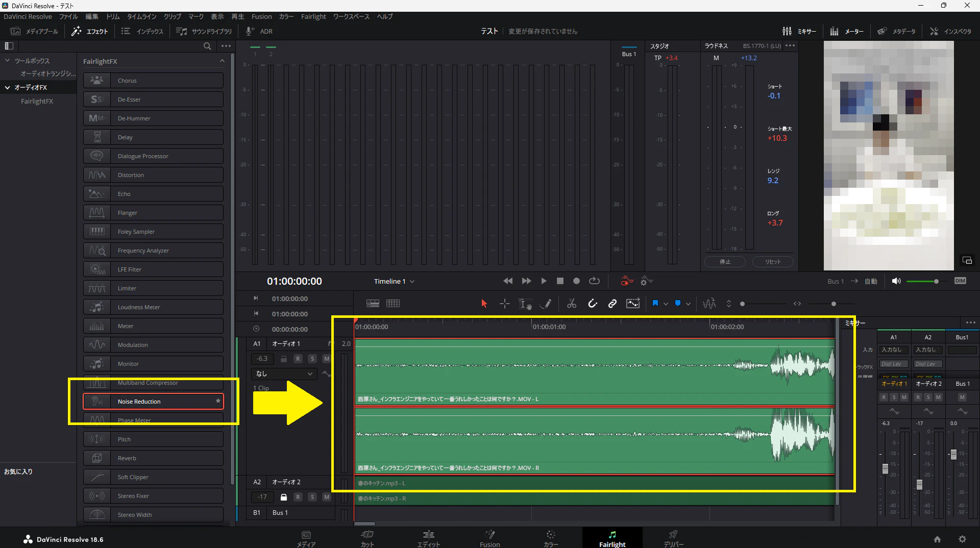
Task: Toggle the snapping magnet icon
Action: (x=592, y=304)
